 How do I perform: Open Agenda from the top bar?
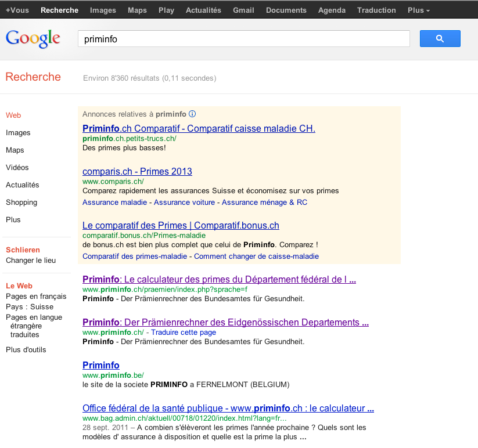[332, 10]
